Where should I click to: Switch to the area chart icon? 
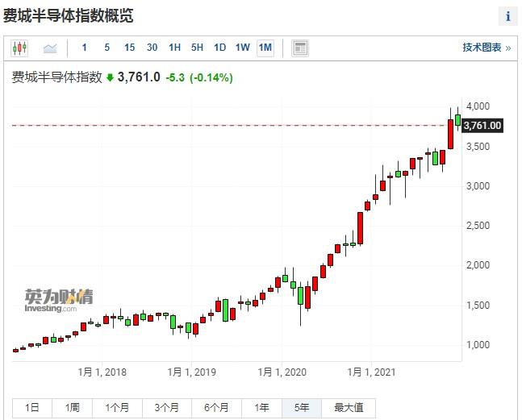[50, 48]
